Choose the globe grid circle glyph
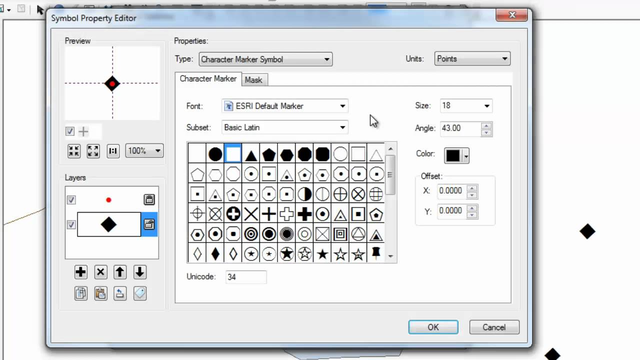Image resolution: width=640 pixels, height=360 pixels. point(376,194)
